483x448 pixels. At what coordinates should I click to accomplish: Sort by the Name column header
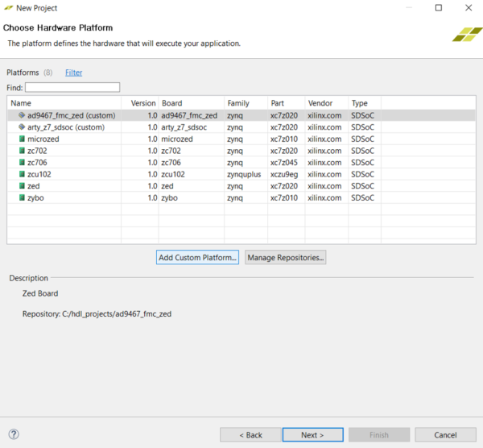[x=64, y=103]
